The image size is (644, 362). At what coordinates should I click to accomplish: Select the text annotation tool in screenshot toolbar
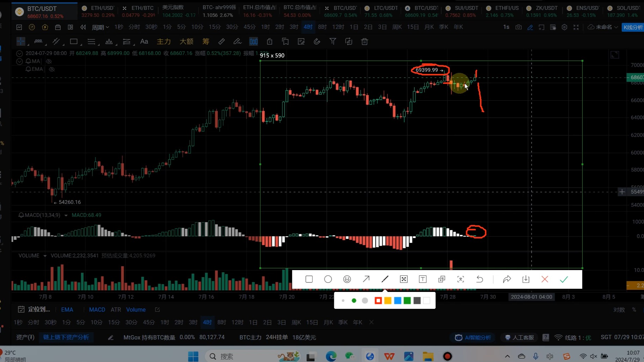423,279
